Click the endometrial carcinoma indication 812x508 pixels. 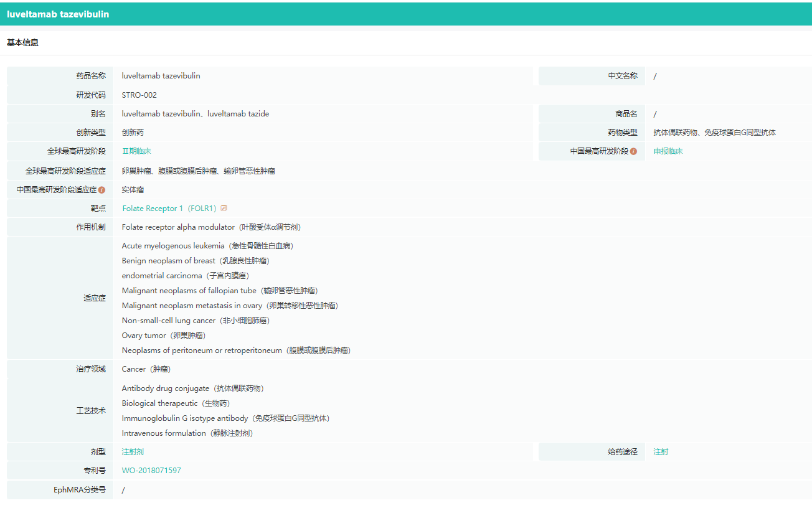(186, 276)
